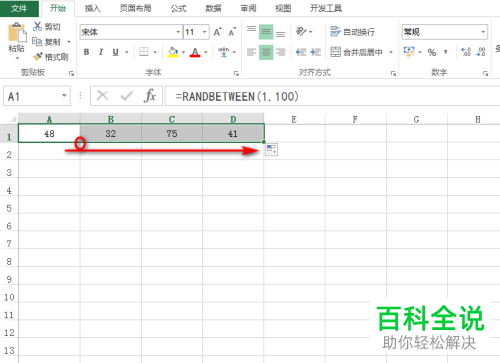
Task: Click Merge and Center button
Action: 356,52
